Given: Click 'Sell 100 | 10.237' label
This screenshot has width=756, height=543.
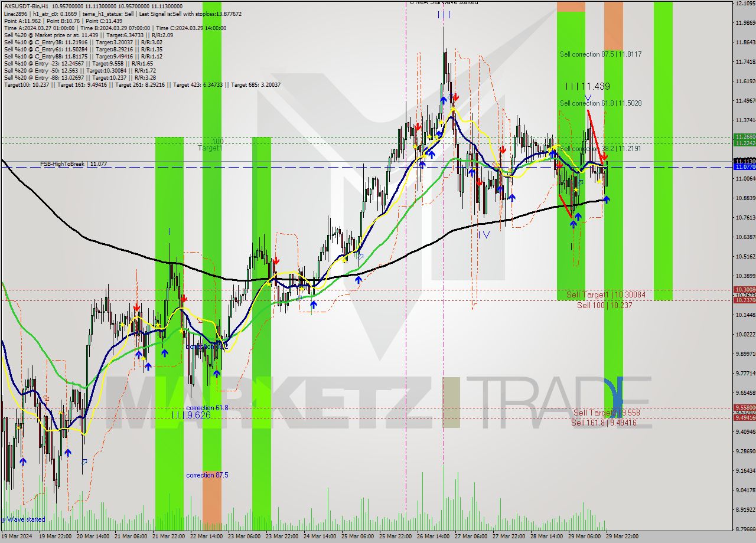Looking at the screenshot, I should (x=605, y=305).
